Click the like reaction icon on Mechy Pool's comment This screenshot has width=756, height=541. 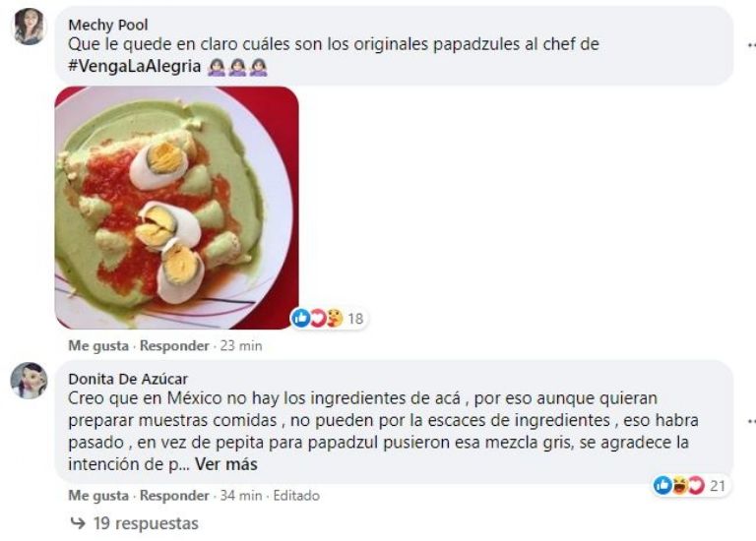click(301, 318)
